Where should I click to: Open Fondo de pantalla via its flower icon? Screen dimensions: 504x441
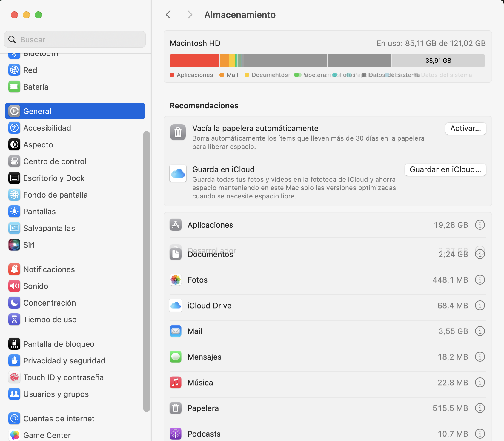(14, 195)
